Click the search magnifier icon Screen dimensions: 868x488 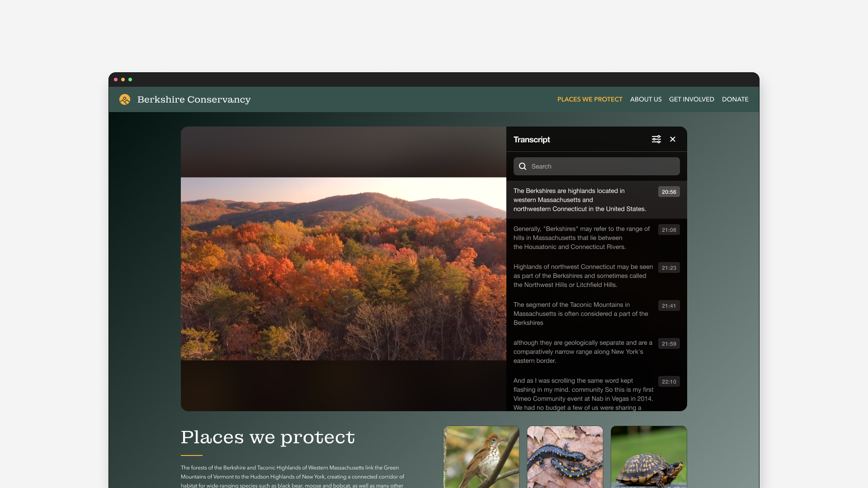click(523, 166)
